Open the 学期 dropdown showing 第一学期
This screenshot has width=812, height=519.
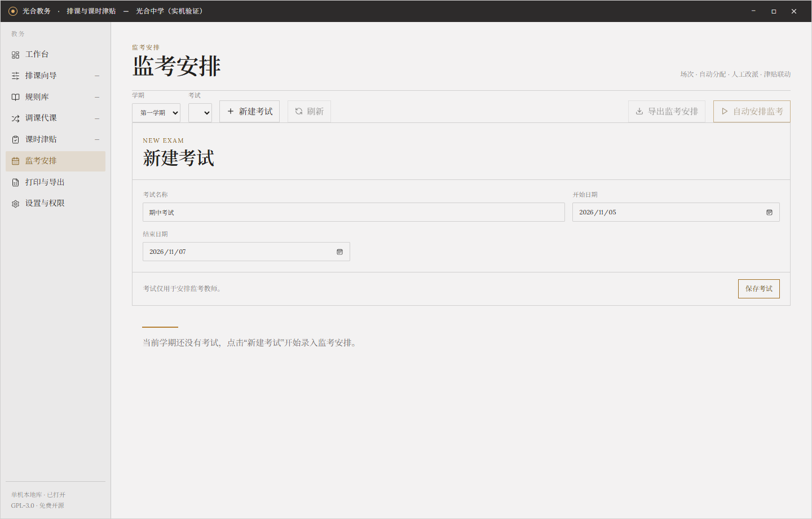tap(156, 112)
